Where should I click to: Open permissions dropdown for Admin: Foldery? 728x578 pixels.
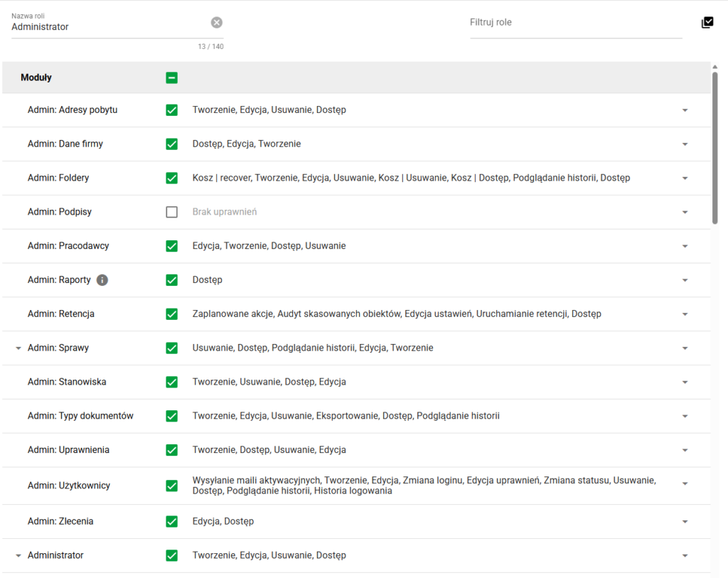pos(685,178)
